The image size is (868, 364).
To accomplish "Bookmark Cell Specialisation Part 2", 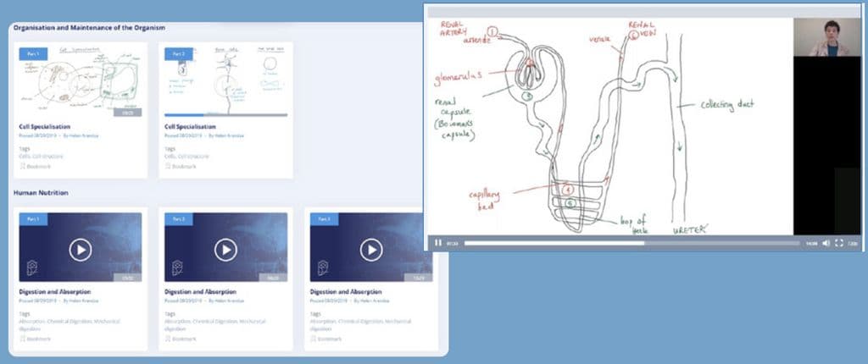I will 178,166.
